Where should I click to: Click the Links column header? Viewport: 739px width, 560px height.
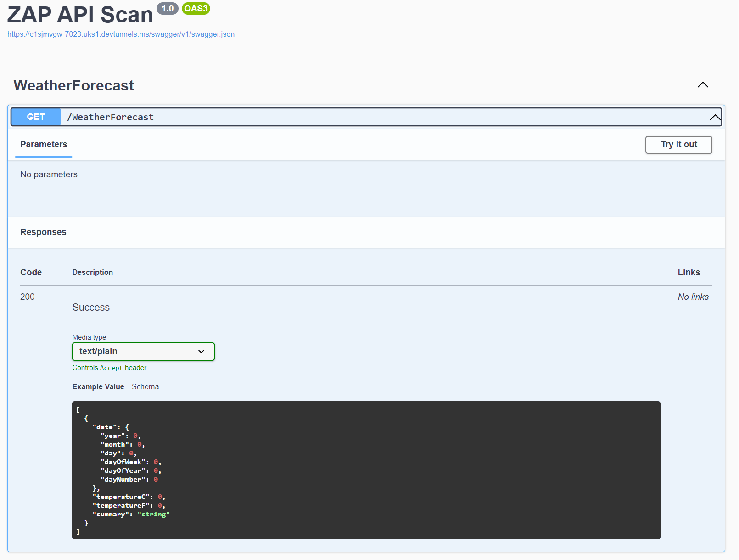point(689,273)
